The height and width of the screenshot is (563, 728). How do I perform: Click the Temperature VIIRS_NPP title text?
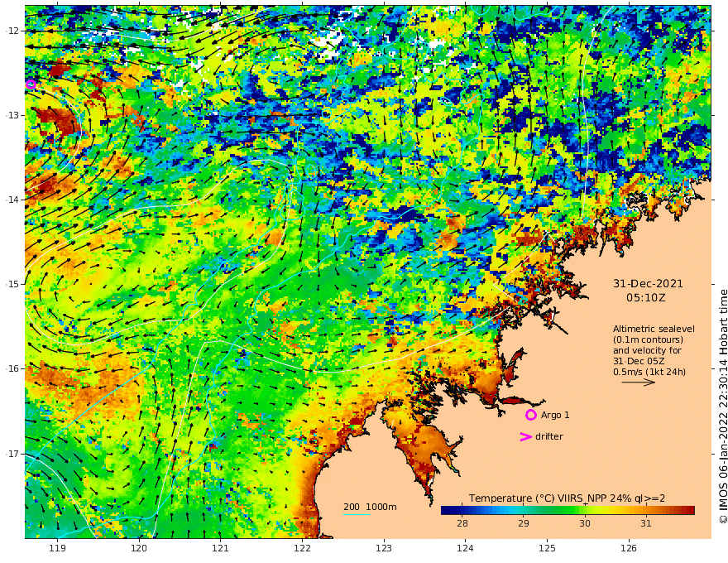pyautogui.click(x=567, y=498)
